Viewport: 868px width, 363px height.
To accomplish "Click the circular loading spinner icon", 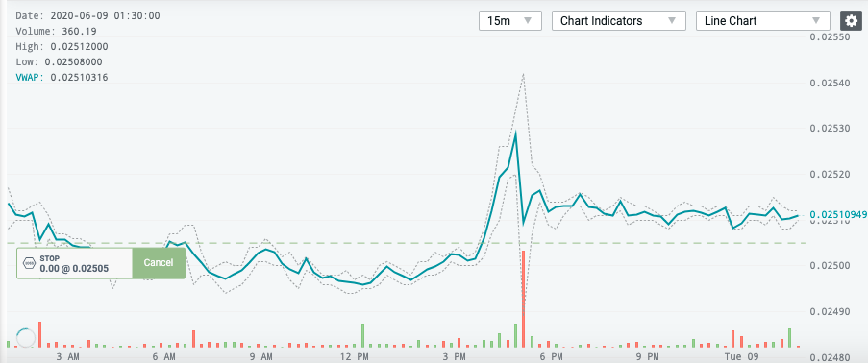I will tap(25, 336).
